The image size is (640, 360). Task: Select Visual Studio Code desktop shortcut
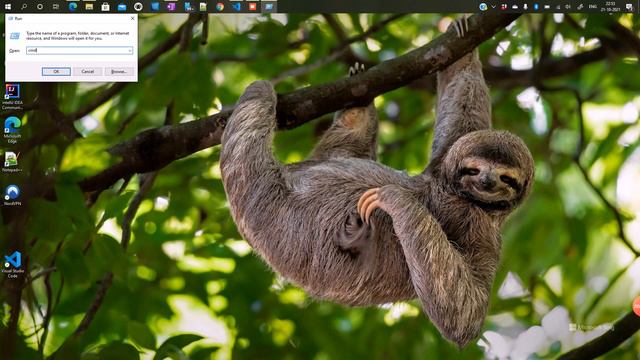pyautogui.click(x=13, y=264)
